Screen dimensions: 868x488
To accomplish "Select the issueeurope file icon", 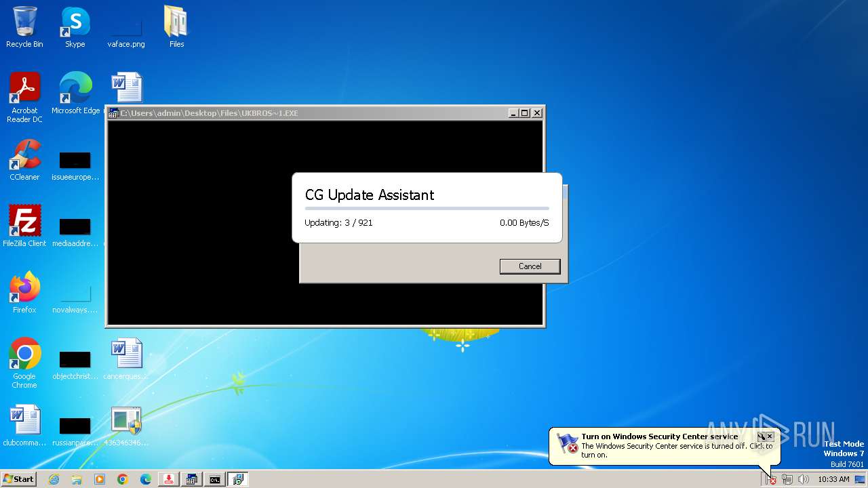I will pos(75,165).
